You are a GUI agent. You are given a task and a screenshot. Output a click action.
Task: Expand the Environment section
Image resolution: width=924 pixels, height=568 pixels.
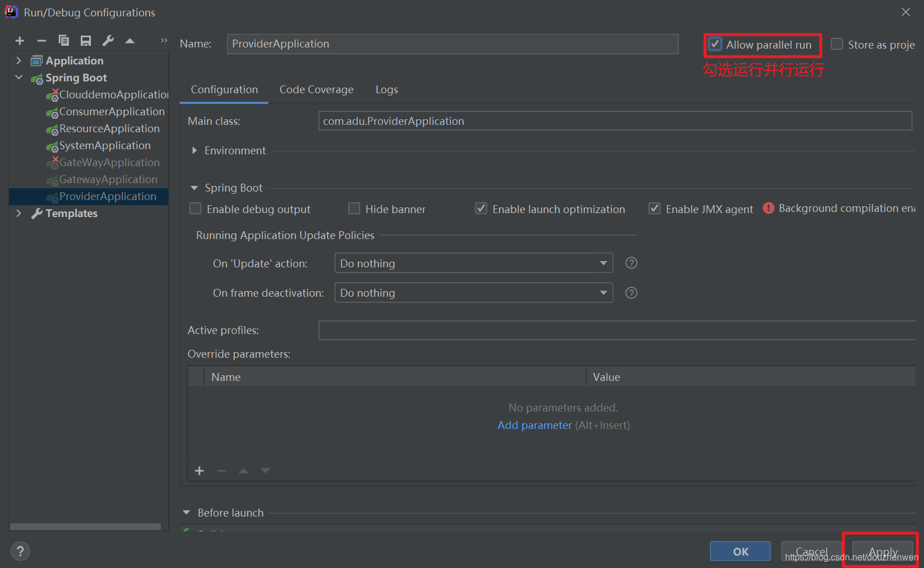[x=194, y=150]
